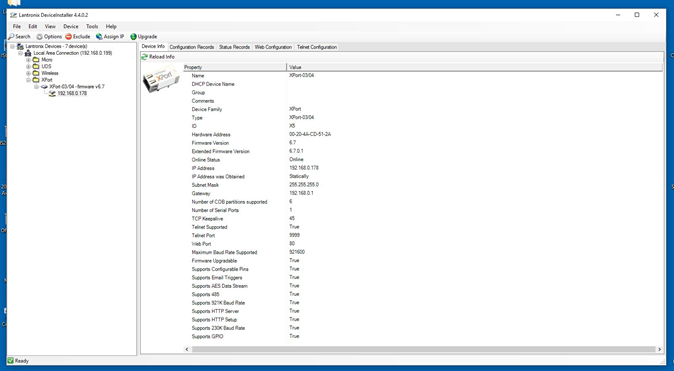Screen dimensions: 674x371
Task: Open the File menu
Action: pyautogui.click(x=17, y=26)
